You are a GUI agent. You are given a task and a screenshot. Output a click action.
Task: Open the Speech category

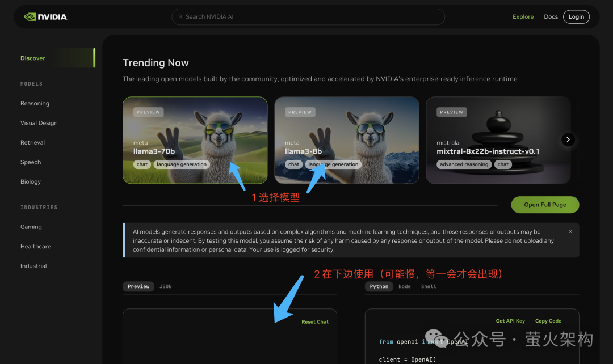pyautogui.click(x=31, y=162)
